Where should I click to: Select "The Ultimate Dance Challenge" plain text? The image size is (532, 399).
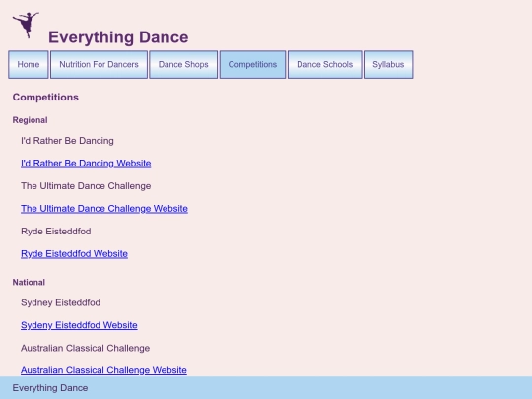(86, 186)
